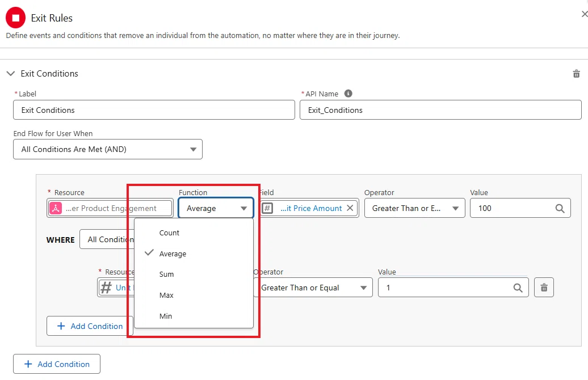Open the Function dropdown showing Average
The height and width of the screenshot is (380, 588).
pyautogui.click(x=216, y=208)
